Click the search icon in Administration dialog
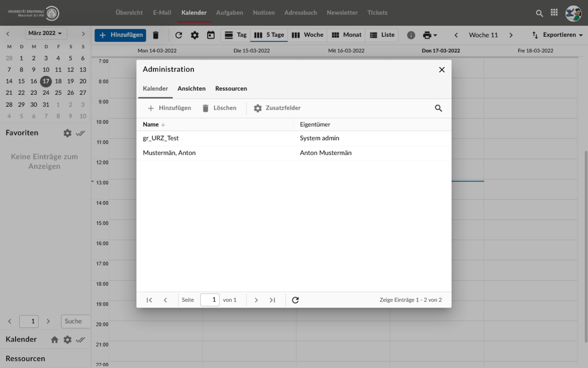588x368 pixels. tap(439, 108)
